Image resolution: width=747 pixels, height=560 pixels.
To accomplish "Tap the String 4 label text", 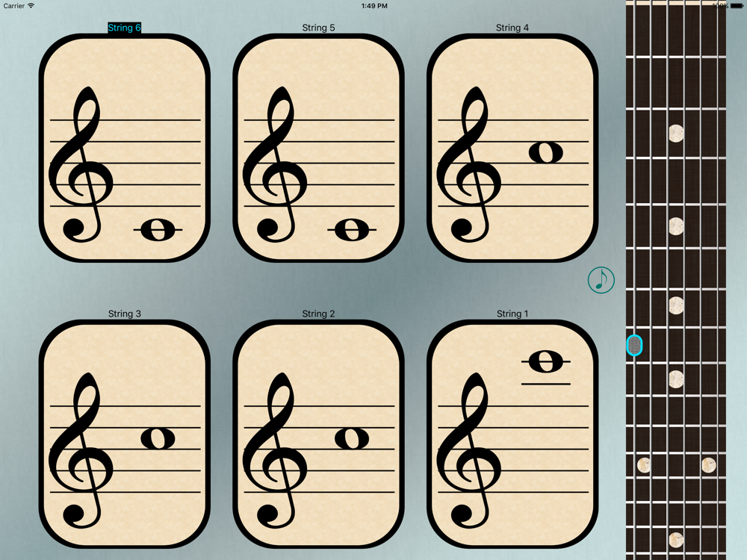I will coord(512,28).
